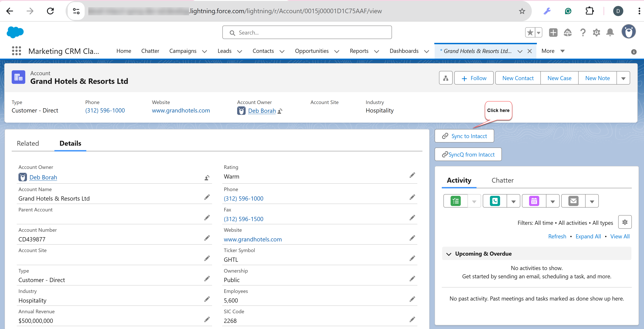Click the favorites star icon
The height and width of the screenshot is (329, 644).
tap(530, 33)
